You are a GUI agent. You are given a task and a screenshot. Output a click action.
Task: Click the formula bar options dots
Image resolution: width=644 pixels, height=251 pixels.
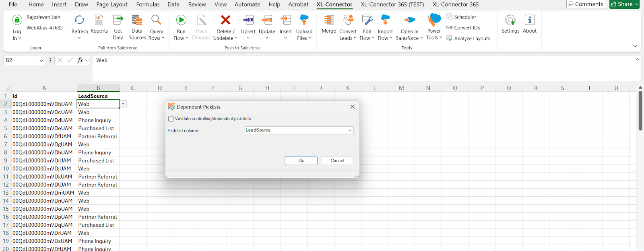tap(50, 60)
